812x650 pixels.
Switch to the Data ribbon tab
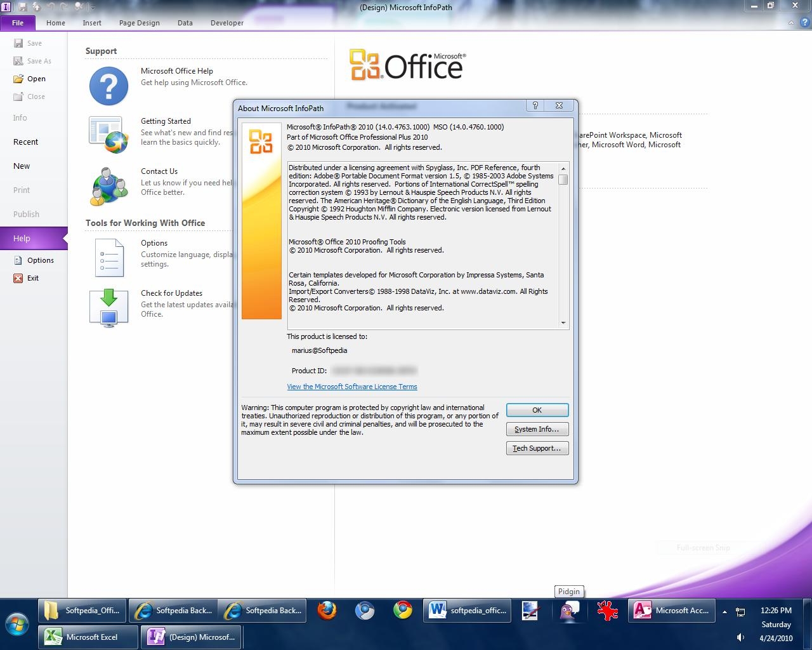185,23
